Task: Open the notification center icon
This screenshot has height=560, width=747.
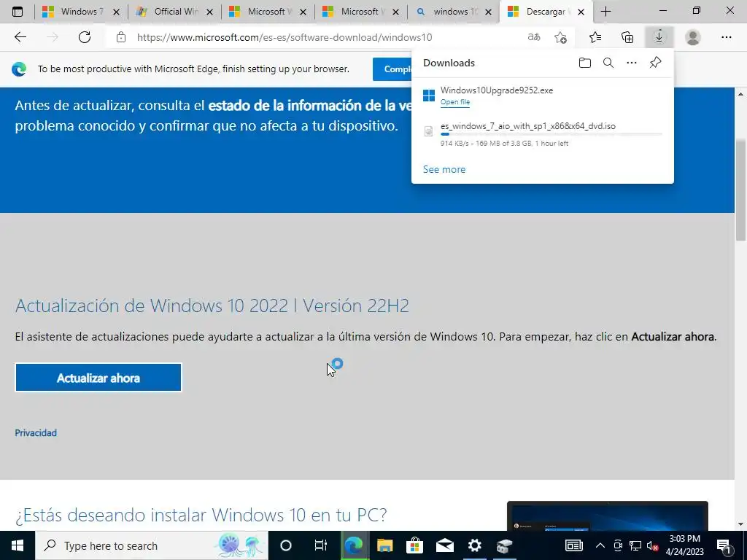Action: pyautogui.click(x=724, y=545)
